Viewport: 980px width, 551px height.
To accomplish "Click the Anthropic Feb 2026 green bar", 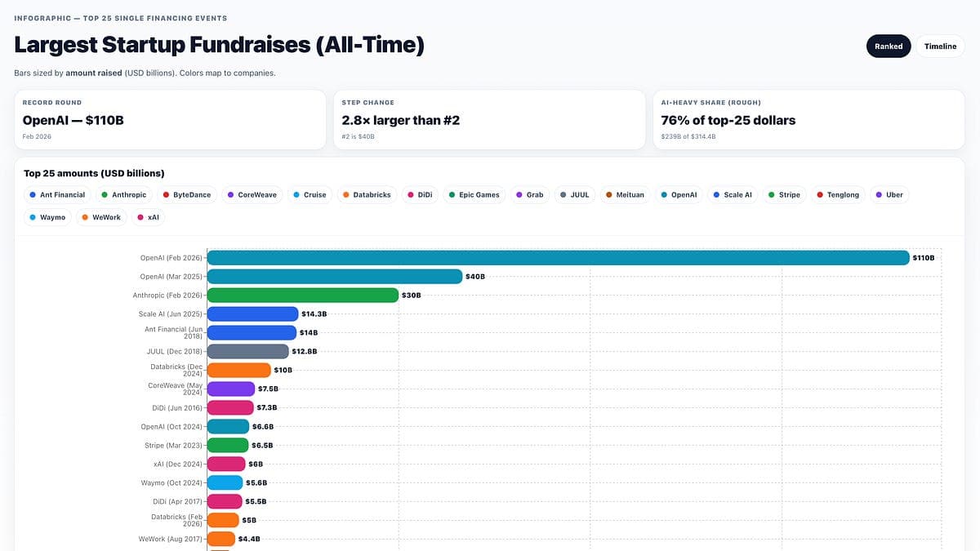I will pyautogui.click(x=302, y=295).
